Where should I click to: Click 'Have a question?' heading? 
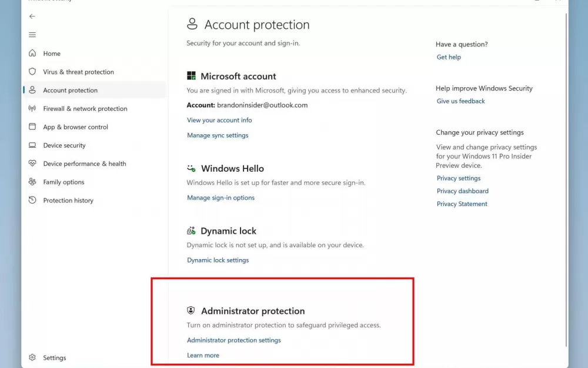(x=462, y=44)
